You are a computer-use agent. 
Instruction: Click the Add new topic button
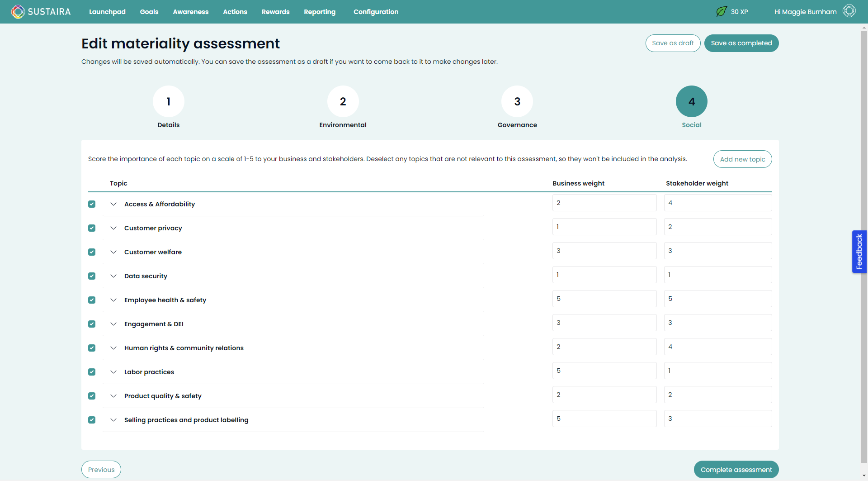(742, 159)
